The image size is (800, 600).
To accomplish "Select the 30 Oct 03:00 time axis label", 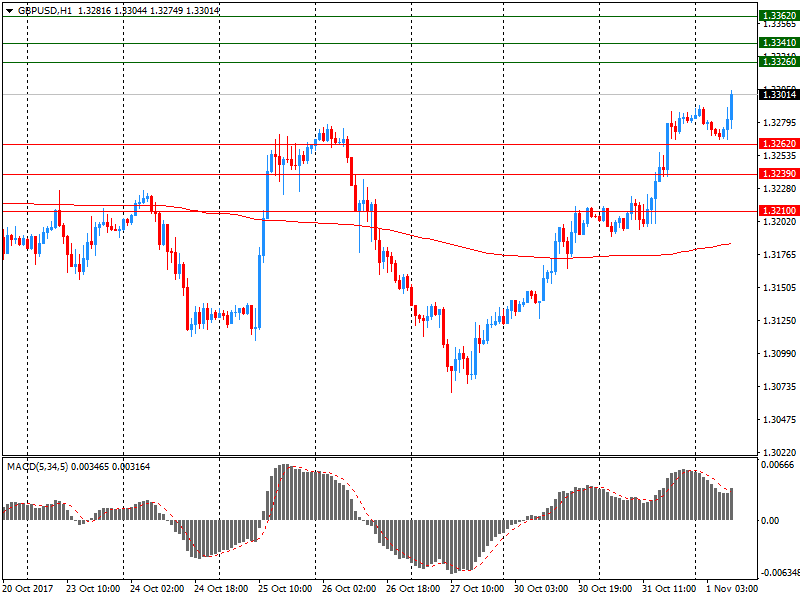I will pos(541,588).
